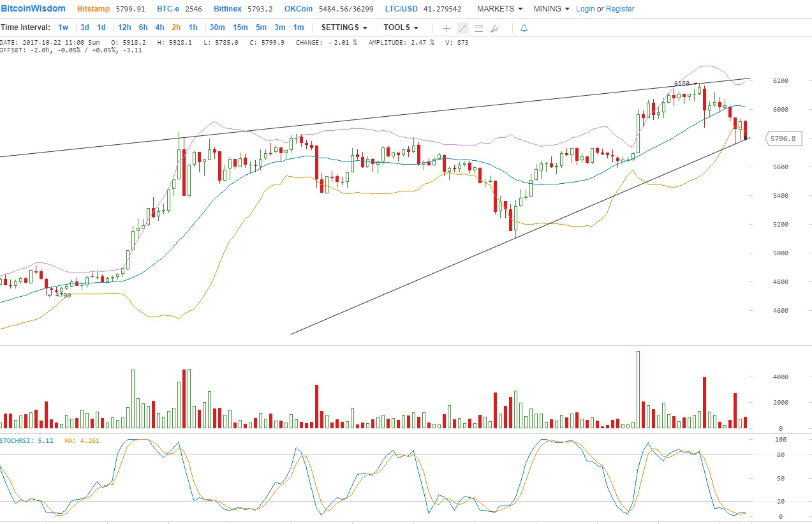Choose the 1m time interval

click(x=298, y=27)
